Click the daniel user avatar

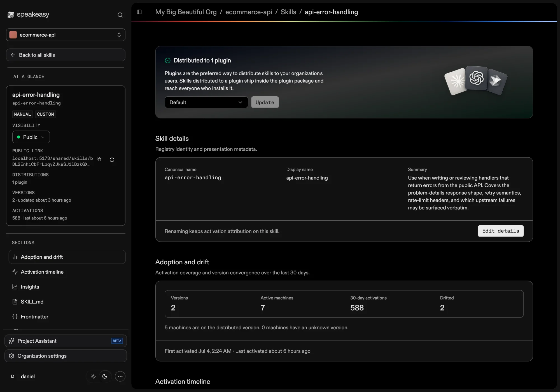click(x=13, y=376)
